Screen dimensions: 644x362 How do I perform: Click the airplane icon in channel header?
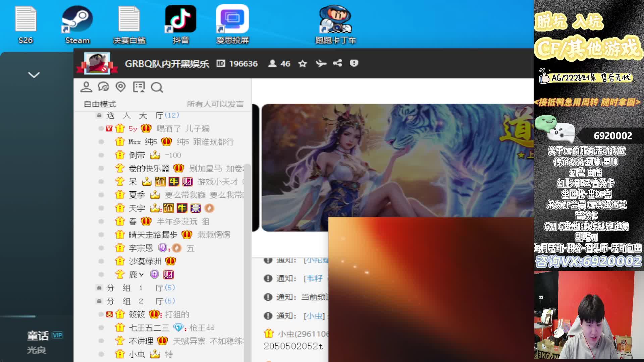coord(321,63)
